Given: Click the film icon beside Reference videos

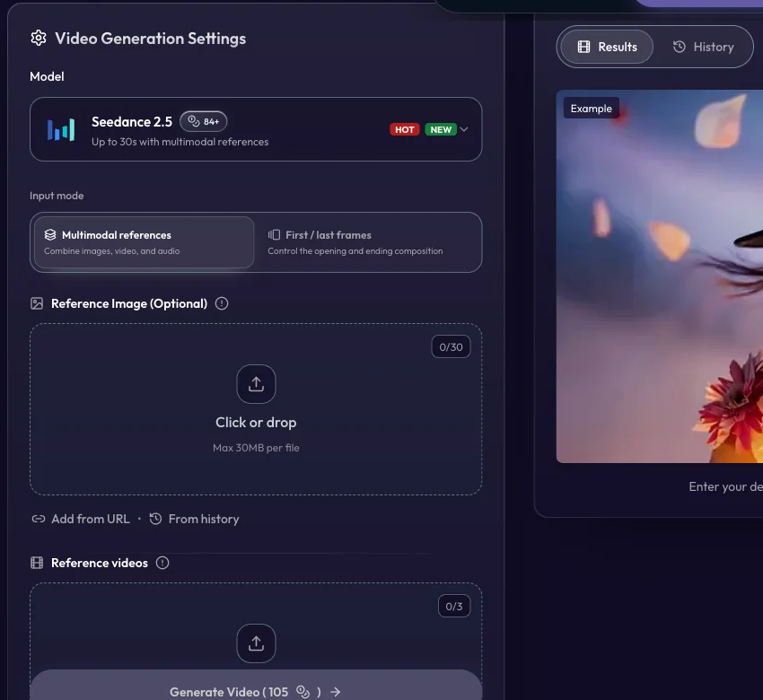Looking at the screenshot, I should (x=37, y=563).
